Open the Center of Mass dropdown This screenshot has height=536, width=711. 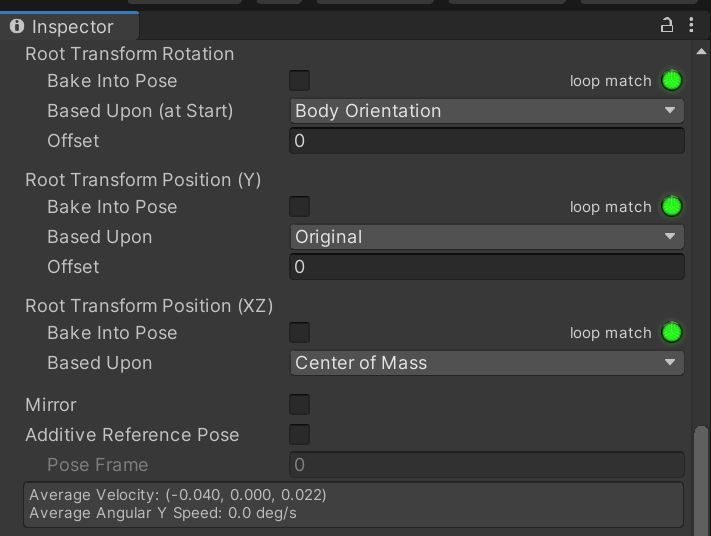tap(487, 363)
